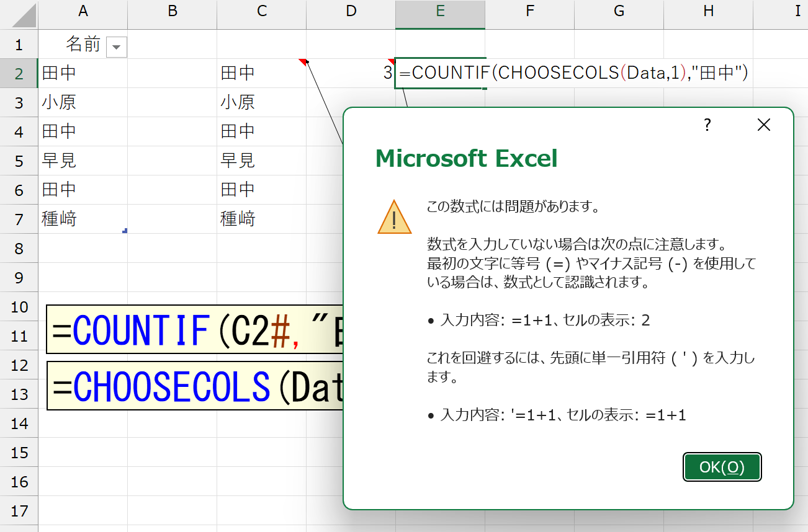Select row 14 header
808x532 pixels.
point(19,423)
